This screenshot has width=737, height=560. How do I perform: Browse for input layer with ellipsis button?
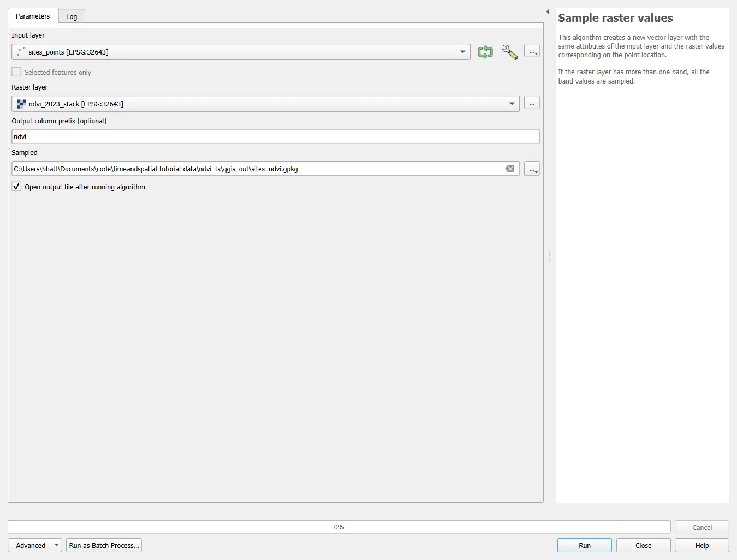[x=532, y=51]
